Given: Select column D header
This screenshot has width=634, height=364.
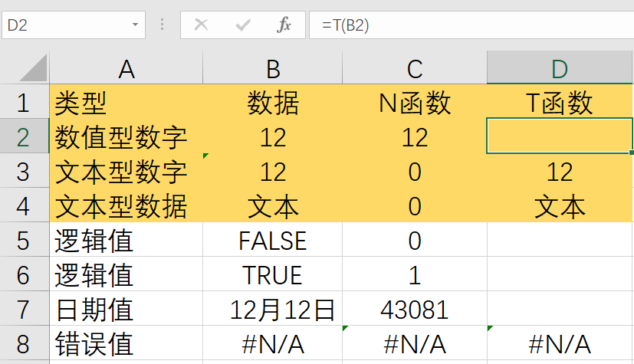Looking at the screenshot, I should (560, 68).
